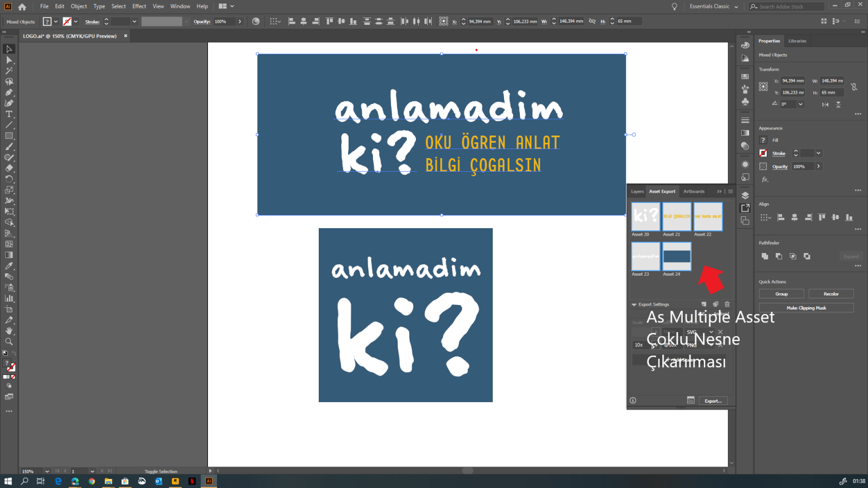Click the Export... button

coord(713,400)
